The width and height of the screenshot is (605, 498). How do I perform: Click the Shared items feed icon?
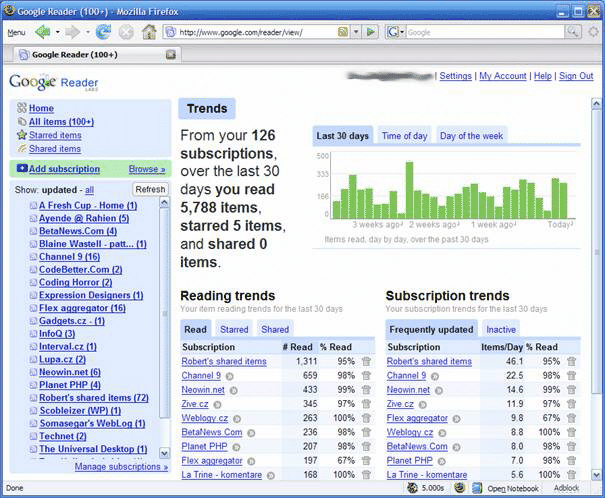[x=22, y=149]
